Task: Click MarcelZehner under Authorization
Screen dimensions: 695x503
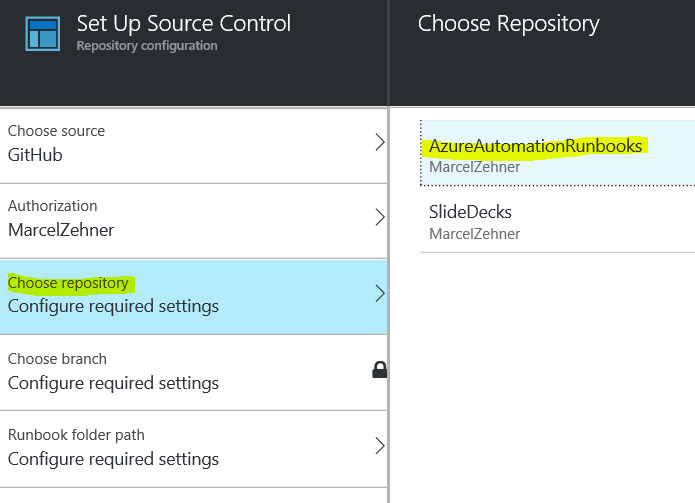Action: pos(61,230)
